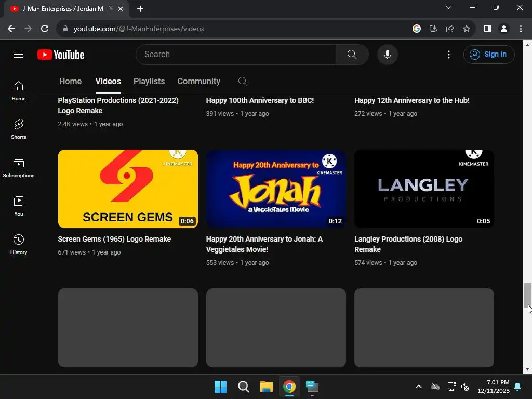Image resolution: width=532 pixels, height=399 pixels.
Task: View site information lock icon
Action: click(65, 29)
